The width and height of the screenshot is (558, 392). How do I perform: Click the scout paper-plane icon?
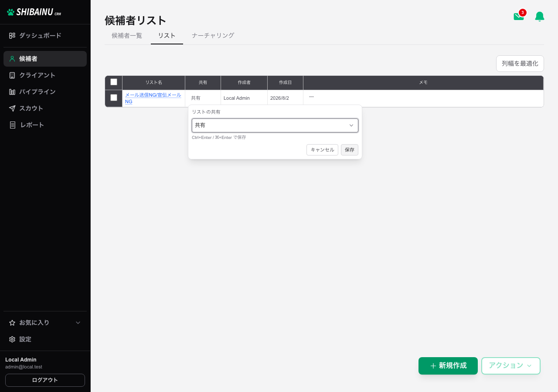[x=12, y=108]
